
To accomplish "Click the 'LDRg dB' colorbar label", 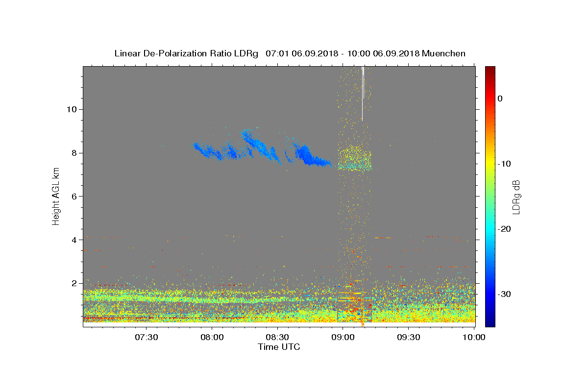I will tap(515, 196).
